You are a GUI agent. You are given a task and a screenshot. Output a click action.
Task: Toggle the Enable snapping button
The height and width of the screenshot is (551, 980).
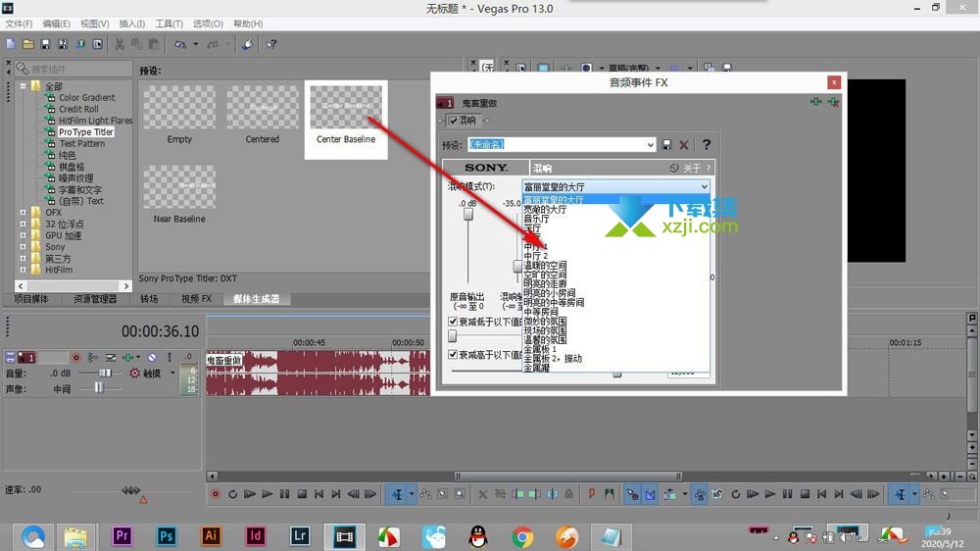pos(632,494)
